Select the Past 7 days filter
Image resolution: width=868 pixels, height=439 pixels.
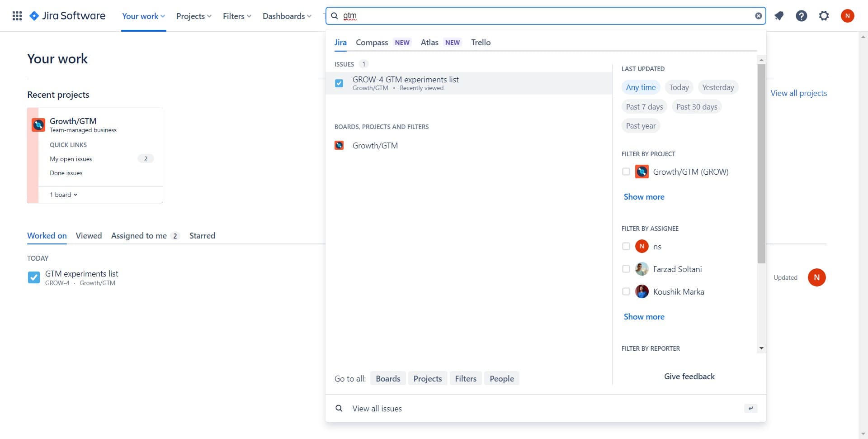[644, 107]
